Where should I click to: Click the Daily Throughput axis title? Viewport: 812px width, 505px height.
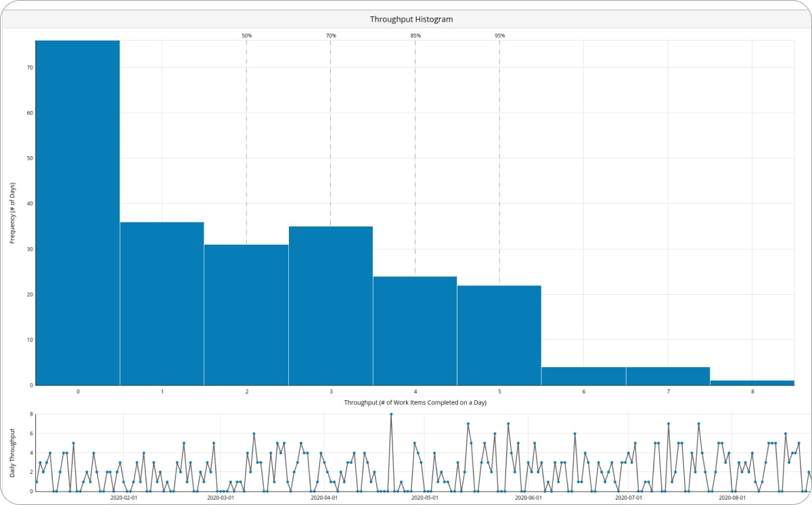point(13,452)
